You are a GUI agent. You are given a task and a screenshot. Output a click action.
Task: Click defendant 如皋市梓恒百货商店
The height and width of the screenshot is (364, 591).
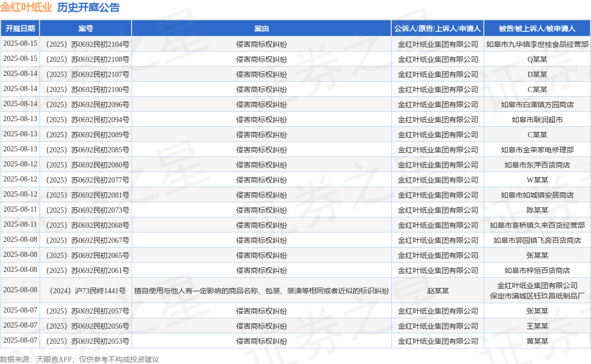tap(537, 270)
